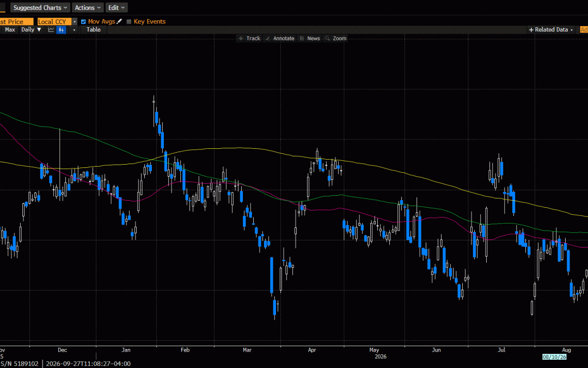The height and width of the screenshot is (368, 588).
Task: Open the Daily periodicity dropdown
Action: pos(31,29)
